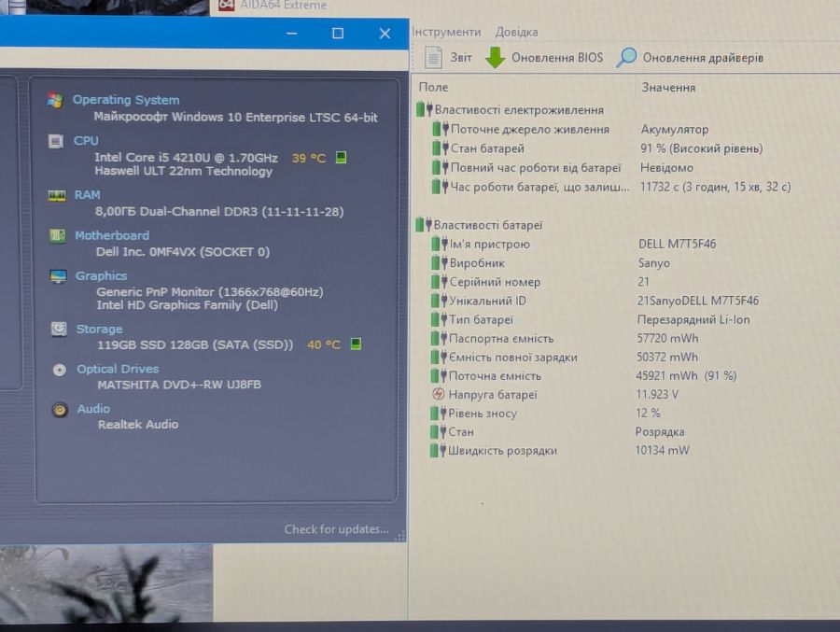
Task: Click the RAM module icon in Speccy
Action: click(x=56, y=195)
